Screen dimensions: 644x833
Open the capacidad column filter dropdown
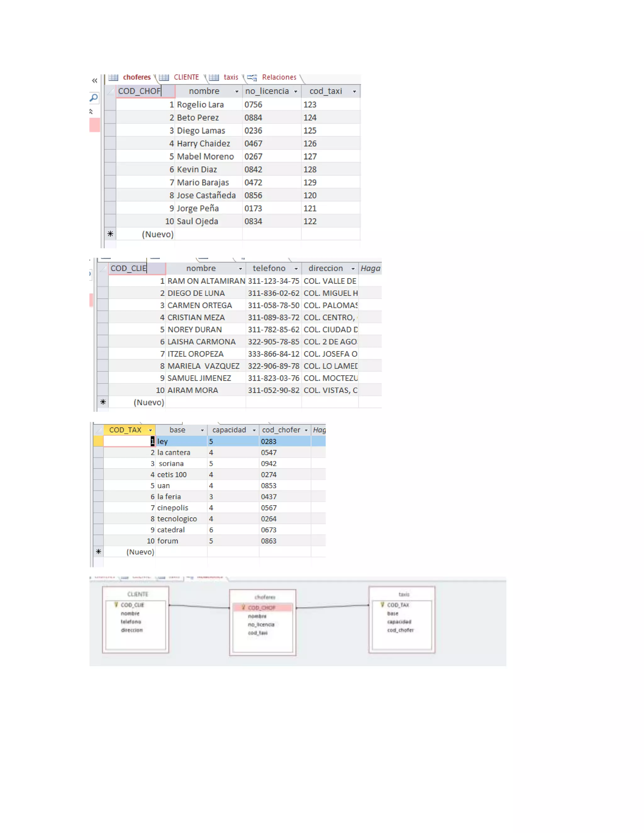coord(254,430)
